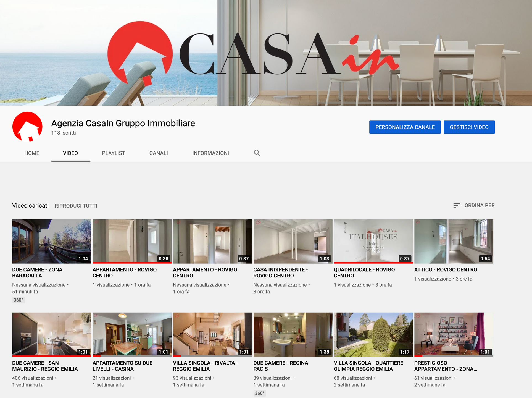Image resolution: width=532 pixels, height=398 pixels.
Task: Click RIPRODUCI TUTTI link
Action: [76, 206]
